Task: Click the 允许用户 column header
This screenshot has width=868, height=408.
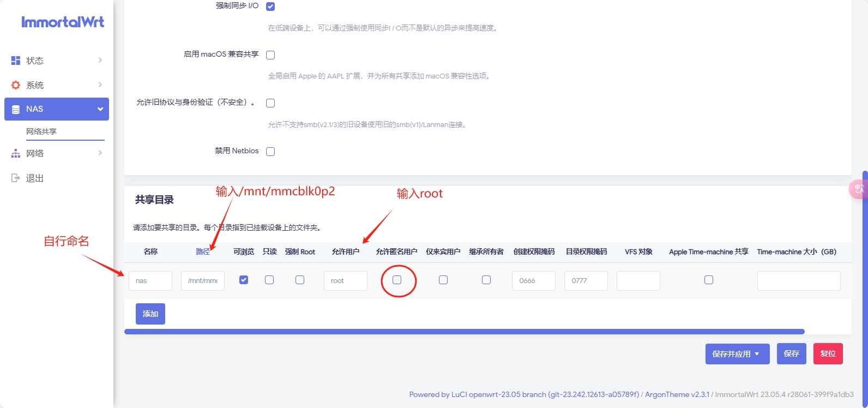Action: (x=346, y=251)
